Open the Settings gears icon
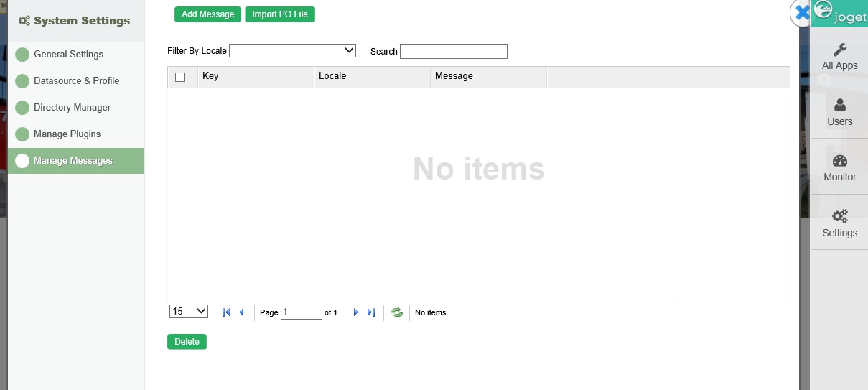 [839, 216]
